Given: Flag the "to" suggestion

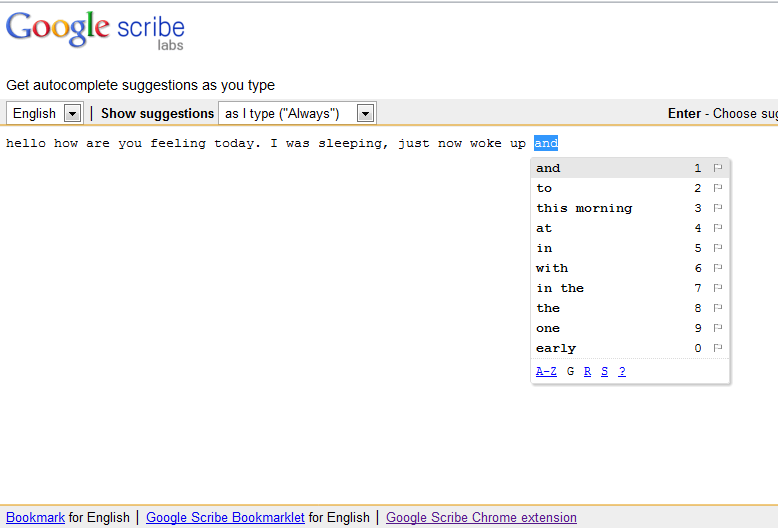Looking at the screenshot, I should click(x=717, y=188).
